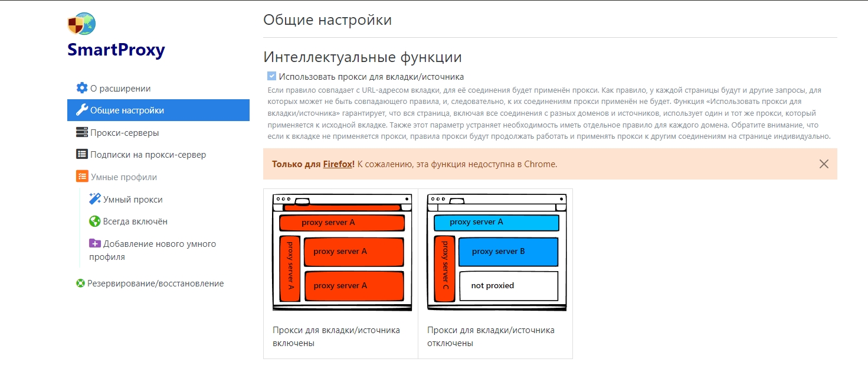
Task: Click the green globe icon beside Всегда включён
Action: pos(95,221)
